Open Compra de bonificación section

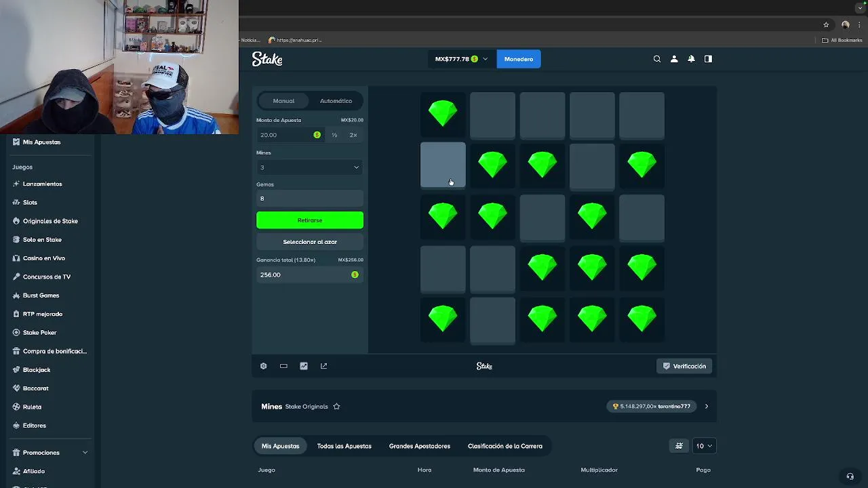[54, 351]
